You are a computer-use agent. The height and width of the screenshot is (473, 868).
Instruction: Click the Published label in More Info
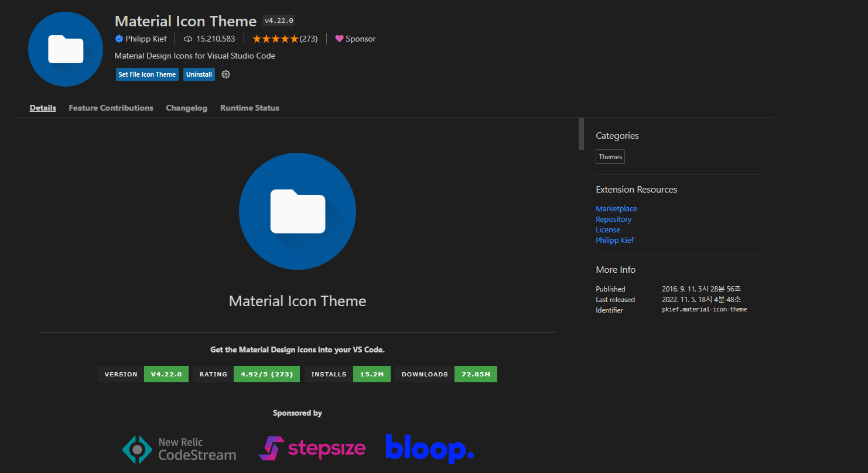610,289
